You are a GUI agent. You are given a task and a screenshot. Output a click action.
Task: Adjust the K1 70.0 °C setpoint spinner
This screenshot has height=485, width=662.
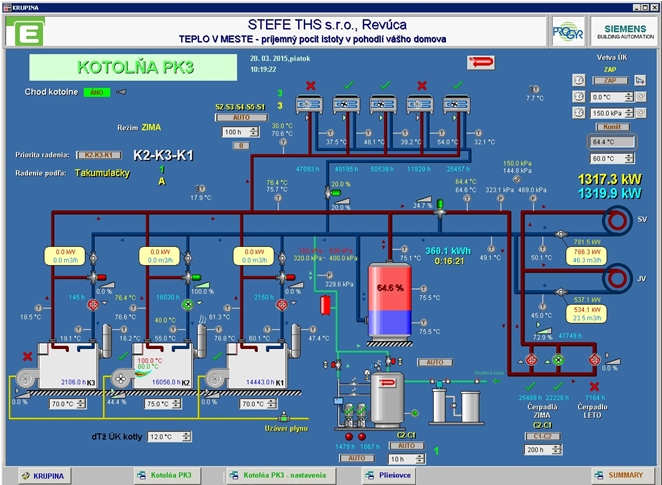pos(271,404)
